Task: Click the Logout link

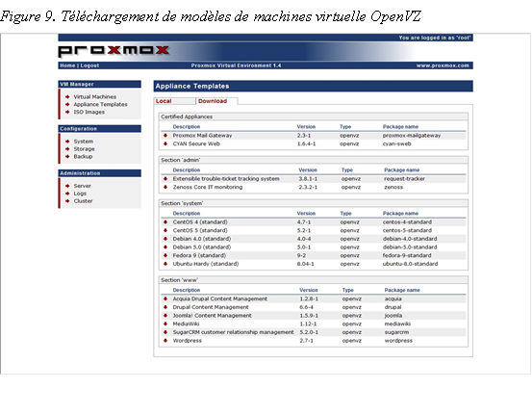Action: click(89, 65)
